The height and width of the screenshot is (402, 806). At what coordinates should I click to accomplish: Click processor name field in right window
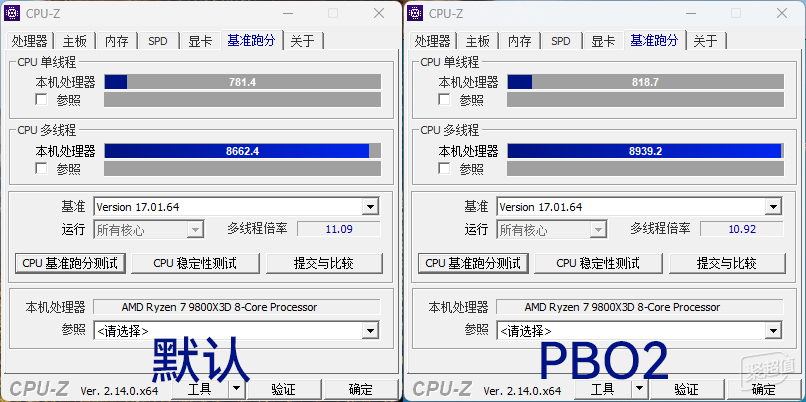pos(640,307)
